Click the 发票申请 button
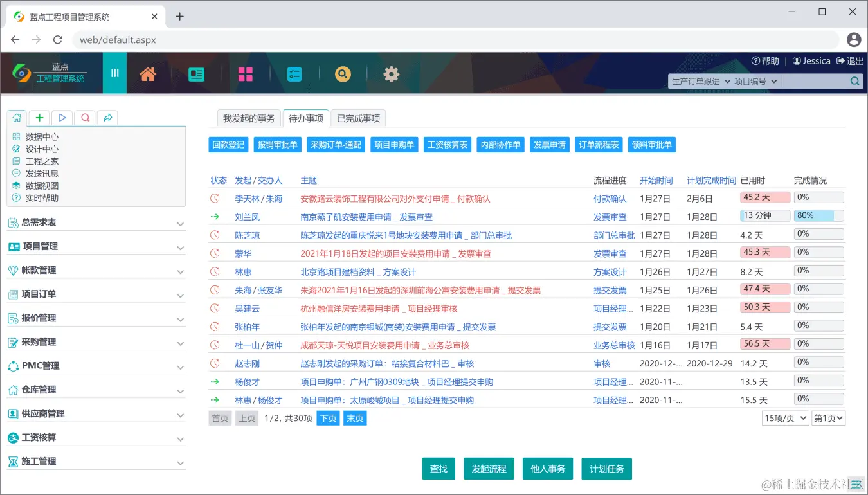 pyautogui.click(x=550, y=145)
